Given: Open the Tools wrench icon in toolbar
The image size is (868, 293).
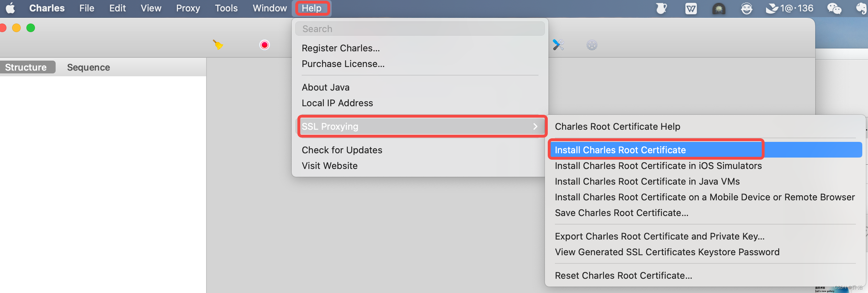Looking at the screenshot, I should 558,45.
